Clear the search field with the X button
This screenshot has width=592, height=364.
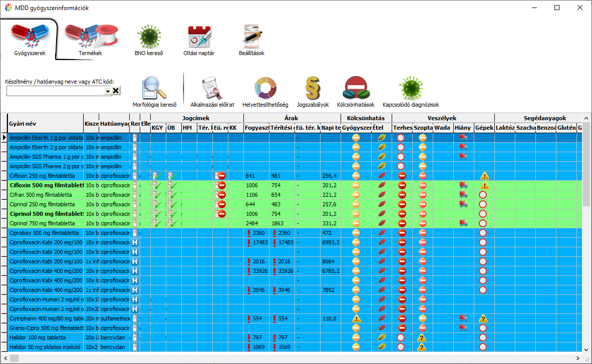pos(116,91)
